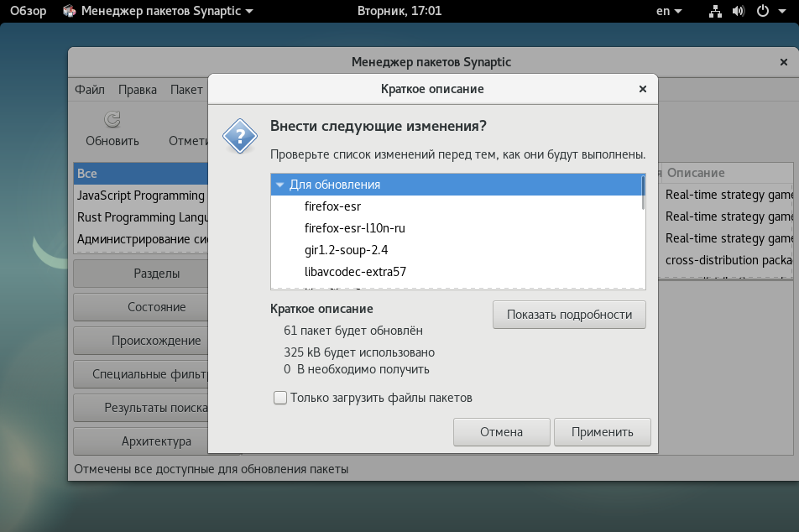Image resolution: width=799 pixels, height=532 pixels.
Task: Select 'JavaScript Programming' section
Action: tap(141, 196)
